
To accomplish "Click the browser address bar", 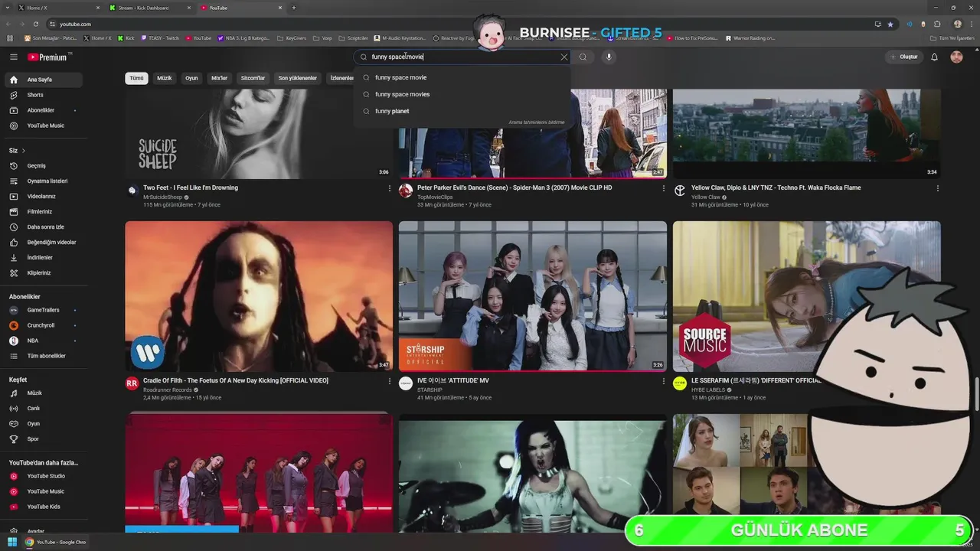I will coord(459,24).
